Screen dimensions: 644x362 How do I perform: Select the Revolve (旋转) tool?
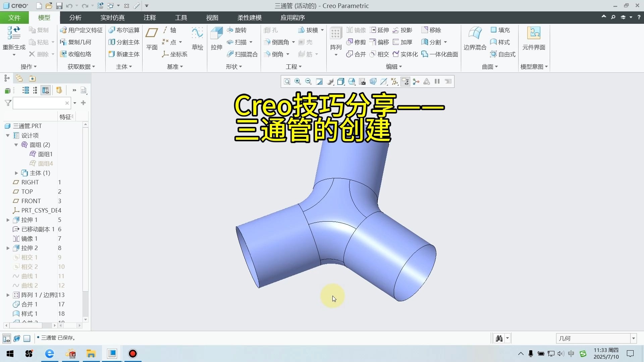pos(237,30)
